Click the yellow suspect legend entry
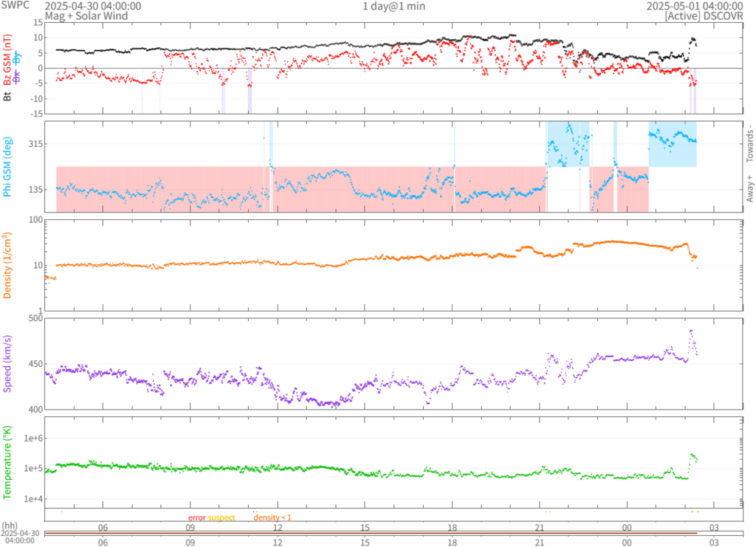Screen dimensions: 756x547 click(x=221, y=517)
